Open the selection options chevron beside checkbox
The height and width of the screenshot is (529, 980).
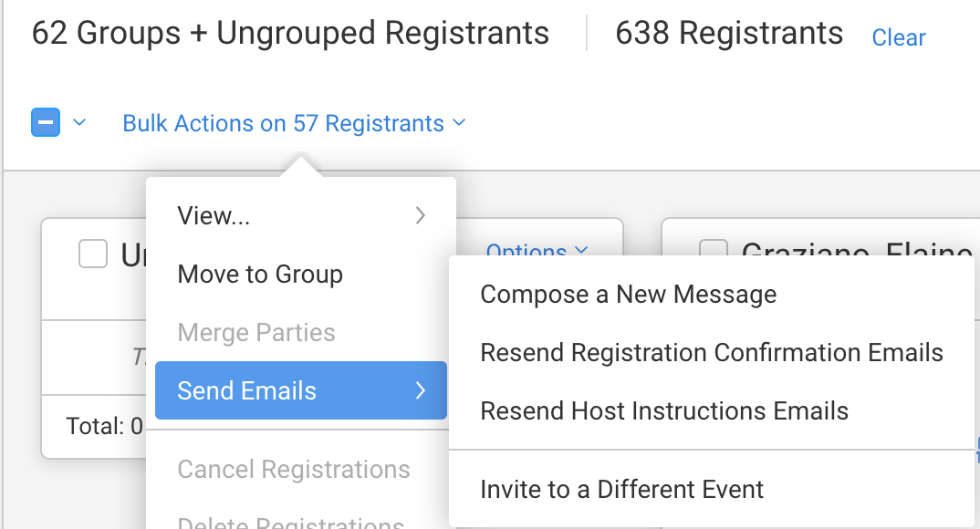pyautogui.click(x=79, y=122)
